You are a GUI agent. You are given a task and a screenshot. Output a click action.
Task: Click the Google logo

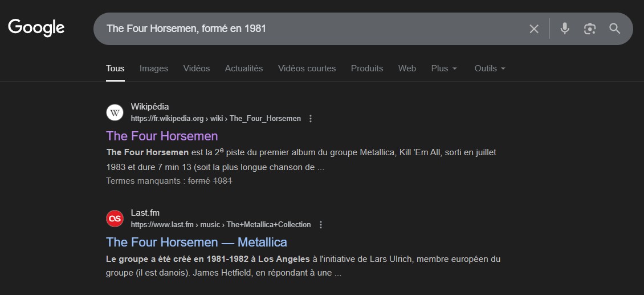36,27
